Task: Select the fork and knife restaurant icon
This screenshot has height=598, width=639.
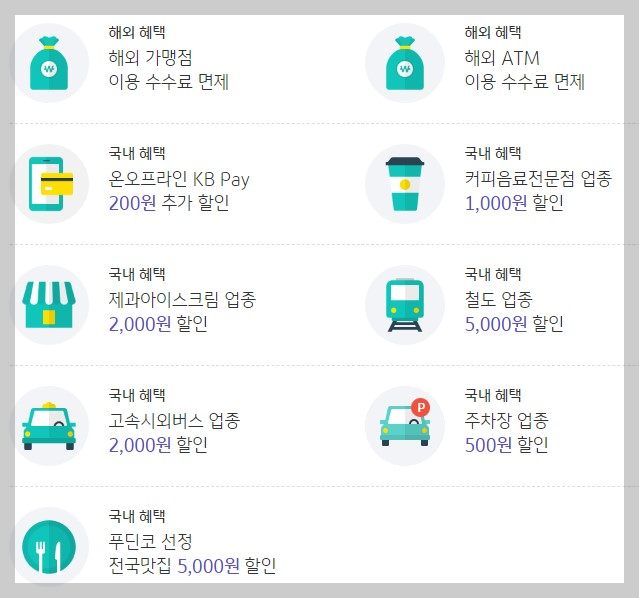Action: click(x=49, y=547)
